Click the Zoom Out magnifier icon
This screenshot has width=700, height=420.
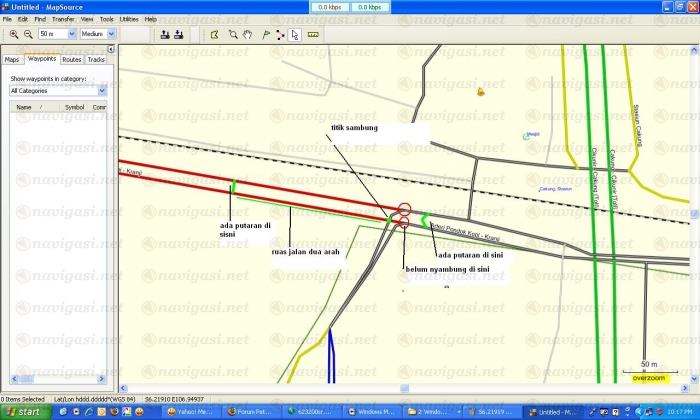(28, 33)
